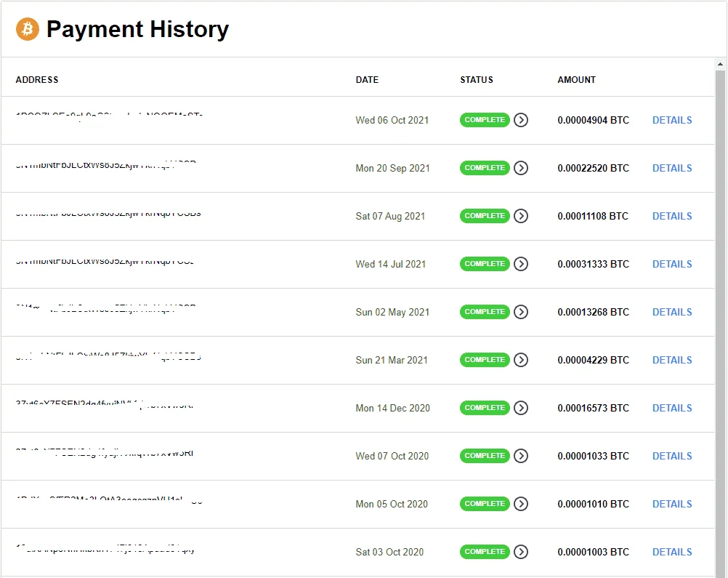
Task: Open arrow icon for 14 Dec 2020 payment
Action: (521, 408)
